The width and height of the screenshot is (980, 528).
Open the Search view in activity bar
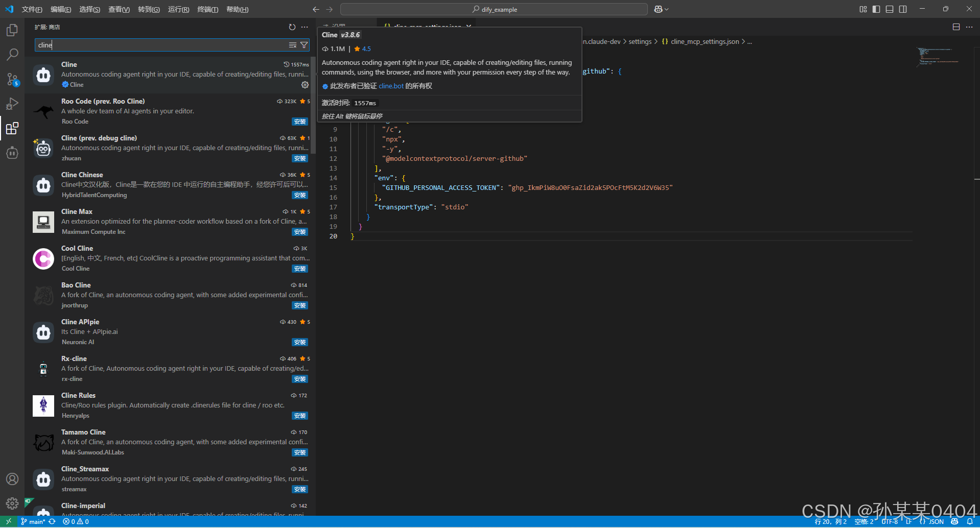[12, 54]
